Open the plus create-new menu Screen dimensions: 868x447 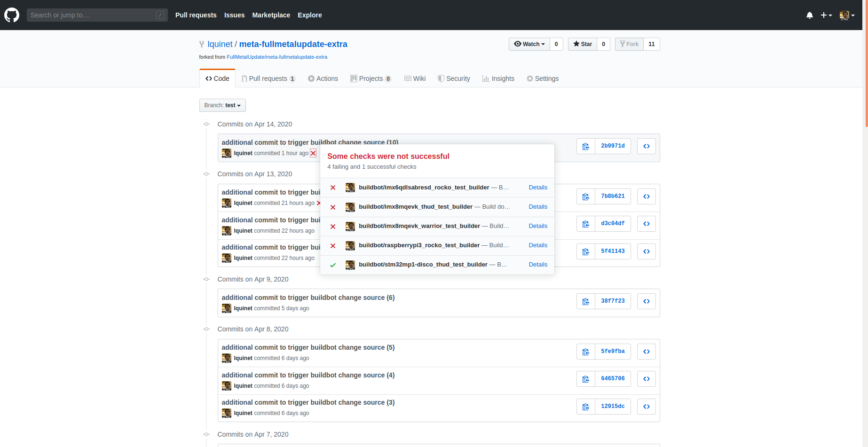pyautogui.click(x=826, y=15)
